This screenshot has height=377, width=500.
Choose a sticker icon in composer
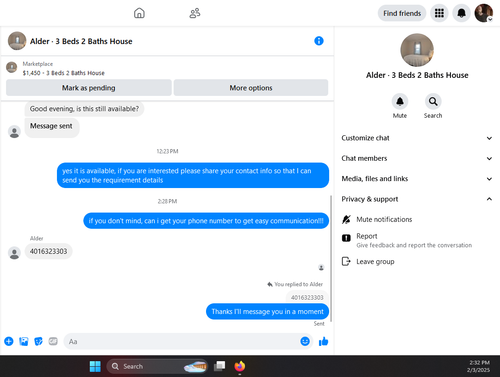pyautogui.click(x=38, y=341)
